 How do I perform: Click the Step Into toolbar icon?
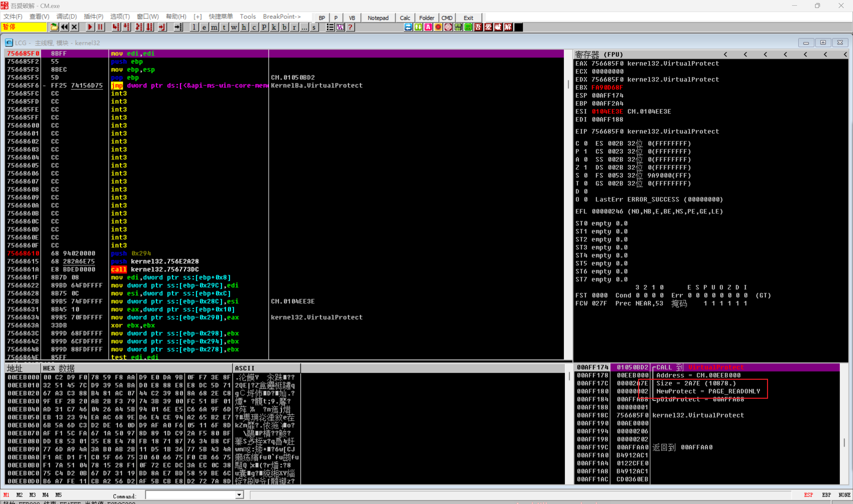pyautogui.click(x=116, y=27)
